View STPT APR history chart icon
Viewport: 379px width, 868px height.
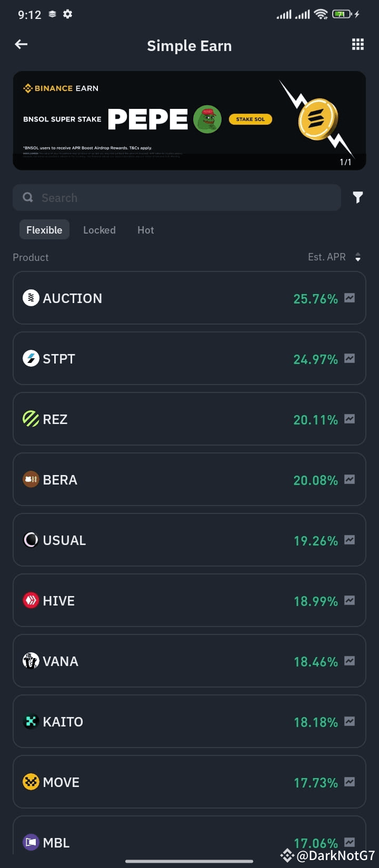point(350,359)
